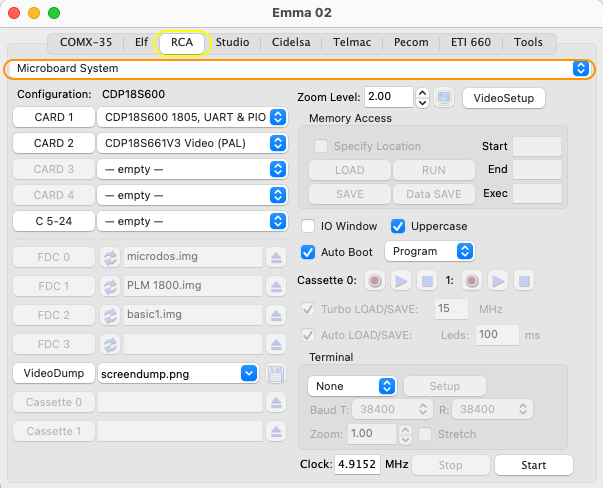Click Cassette 0 play button
The image size is (603, 488).
(401, 281)
